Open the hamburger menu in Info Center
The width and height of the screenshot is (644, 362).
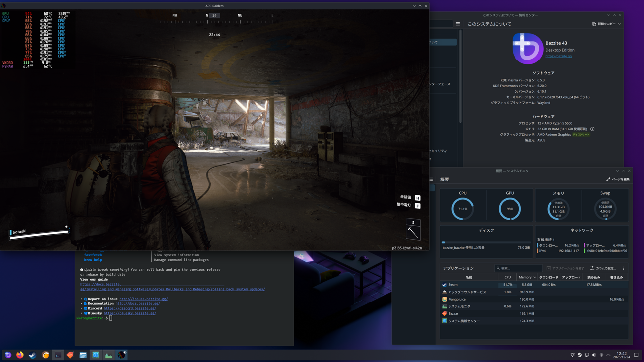[x=458, y=24]
